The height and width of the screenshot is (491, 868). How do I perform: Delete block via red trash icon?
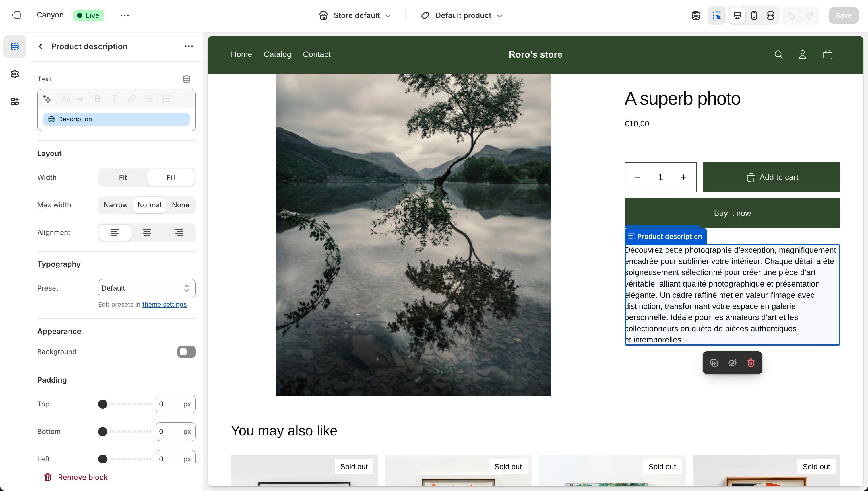pos(751,363)
